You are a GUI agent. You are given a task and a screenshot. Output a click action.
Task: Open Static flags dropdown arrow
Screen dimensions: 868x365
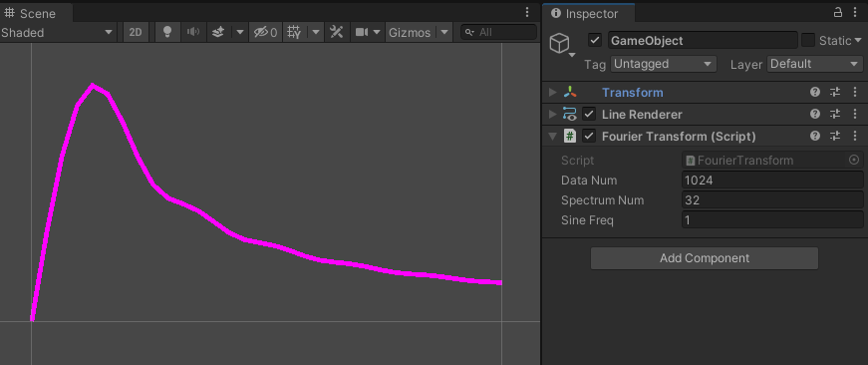click(858, 41)
